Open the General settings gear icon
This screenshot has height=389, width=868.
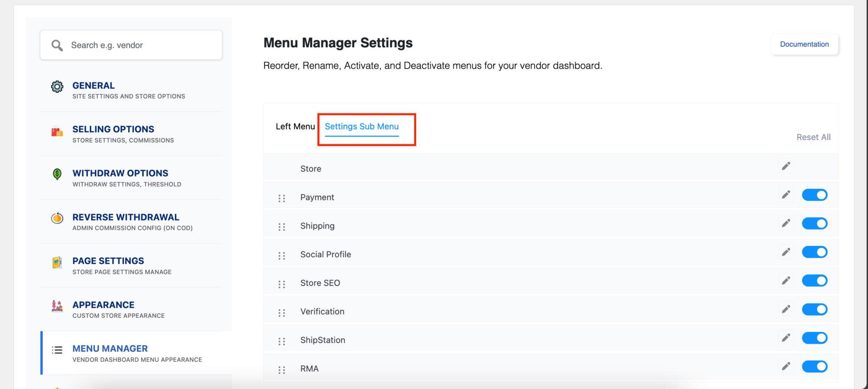[57, 86]
